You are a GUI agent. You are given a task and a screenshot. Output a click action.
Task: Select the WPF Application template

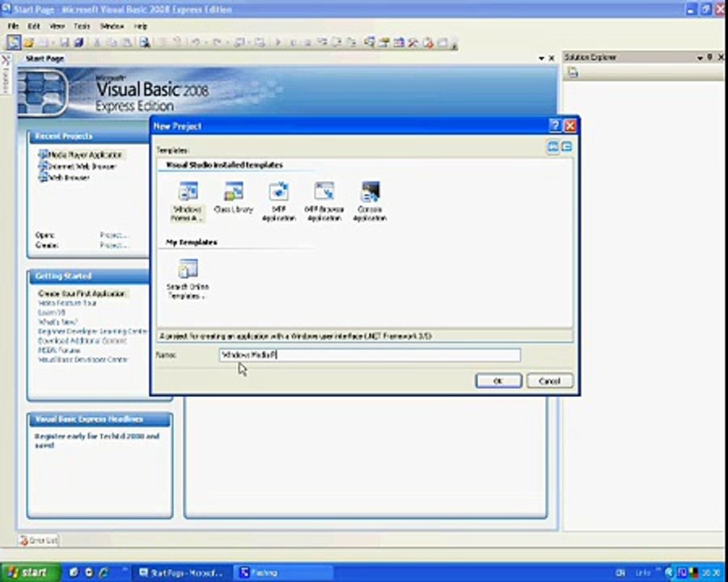pos(278,201)
